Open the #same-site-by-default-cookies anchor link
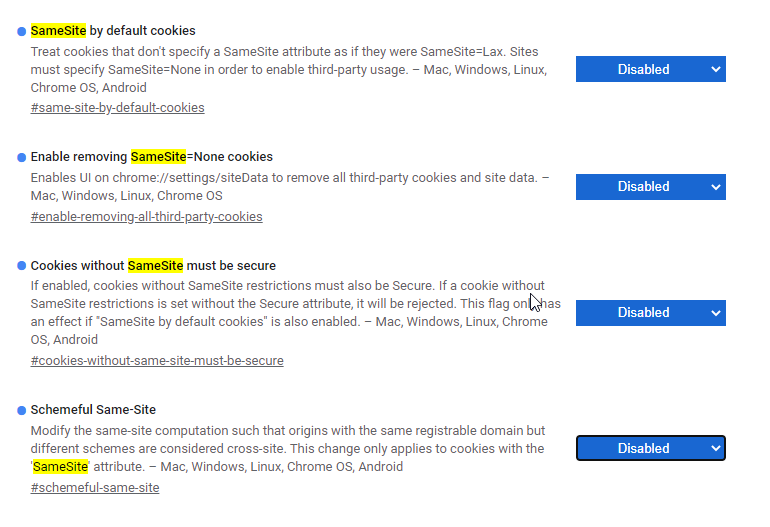 [x=117, y=107]
